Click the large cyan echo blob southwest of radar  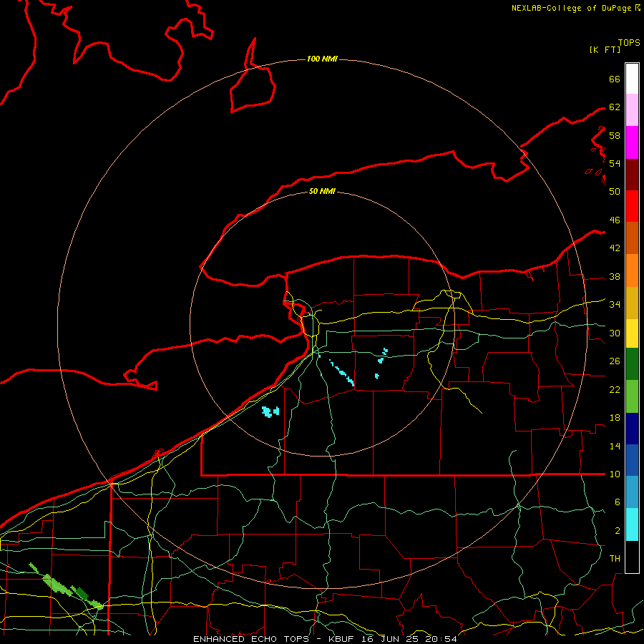click(270, 411)
